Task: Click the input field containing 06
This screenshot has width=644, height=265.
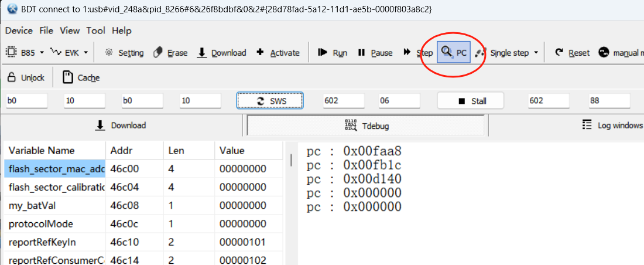Action: point(399,101)
